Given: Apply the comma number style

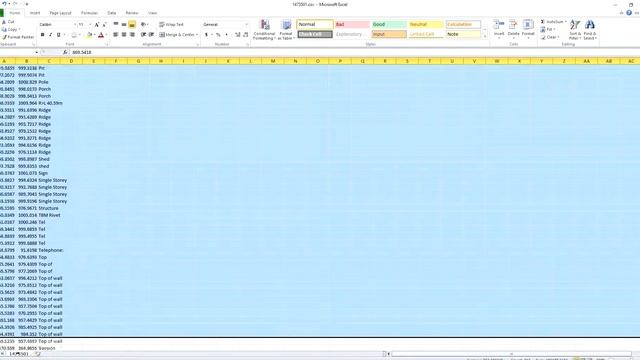Looking at the screenshot, I should point(227,35).
